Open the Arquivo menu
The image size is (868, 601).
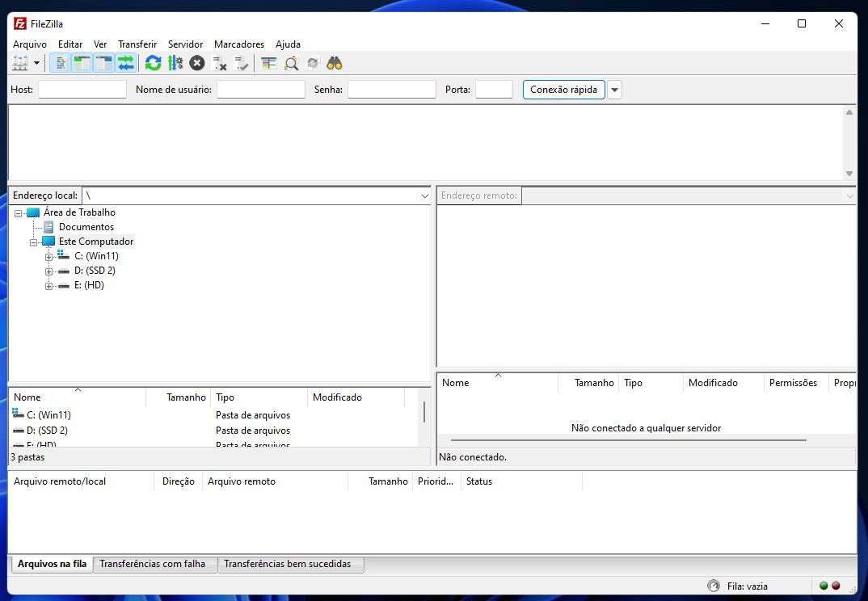[x=30, y=44]
